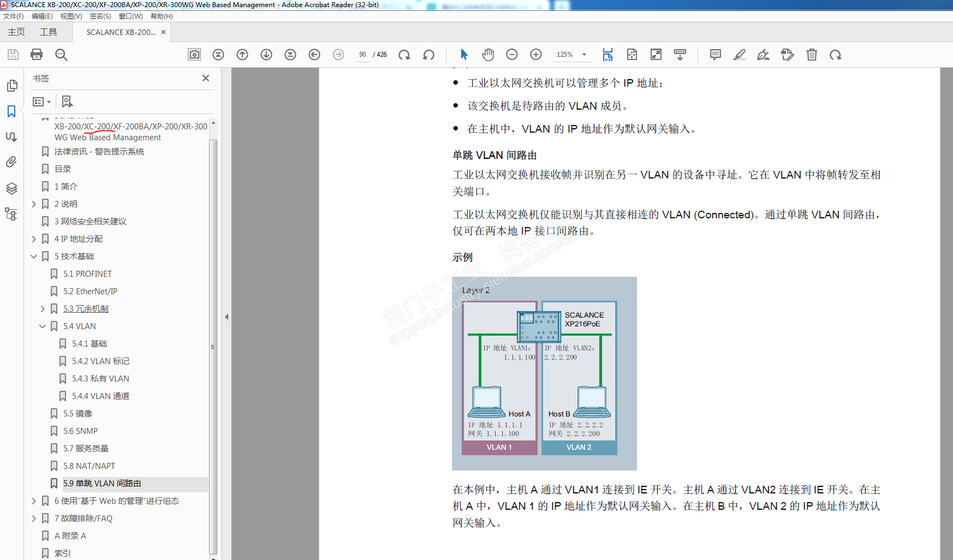Toggle the Bookmarks panel icon
The height and width of the screenshot is (560, 953).
click(x=11, y=111)
